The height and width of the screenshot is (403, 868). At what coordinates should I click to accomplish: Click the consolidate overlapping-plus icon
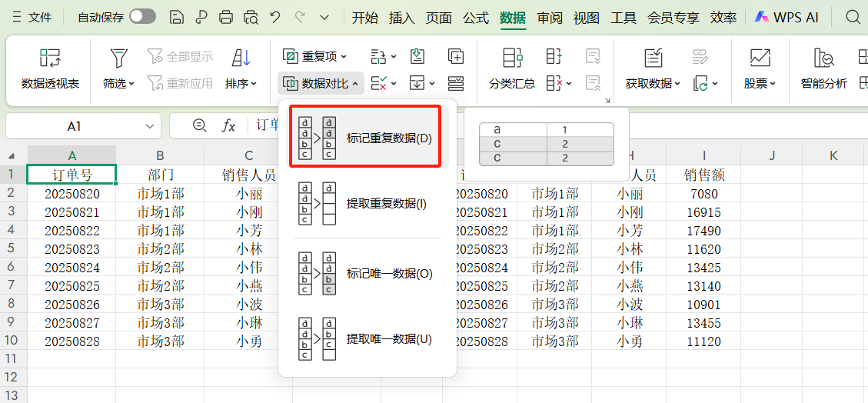(456, 56)
